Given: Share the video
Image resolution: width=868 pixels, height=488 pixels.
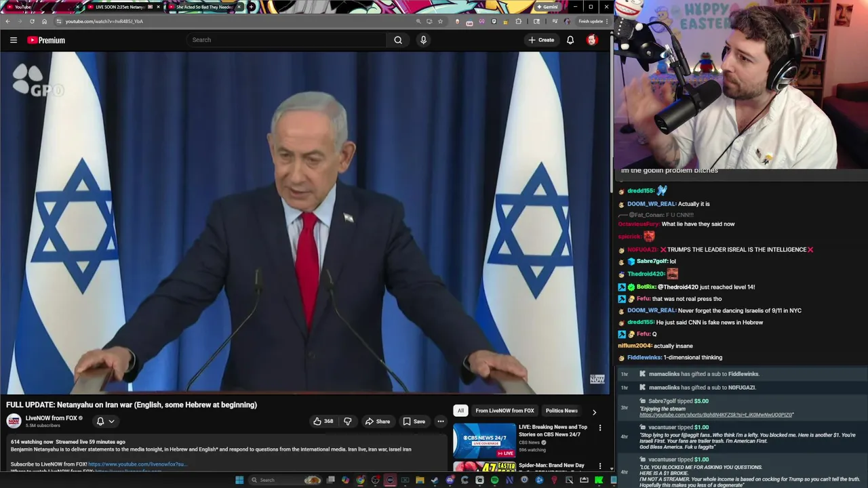Looking at the screenshot, I should click(378, 422).
